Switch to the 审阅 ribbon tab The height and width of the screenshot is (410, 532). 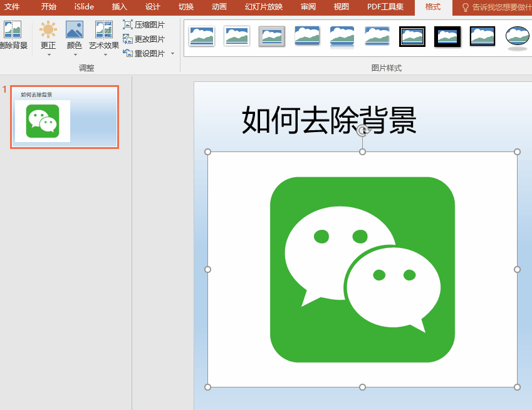[x=308, y=7]
